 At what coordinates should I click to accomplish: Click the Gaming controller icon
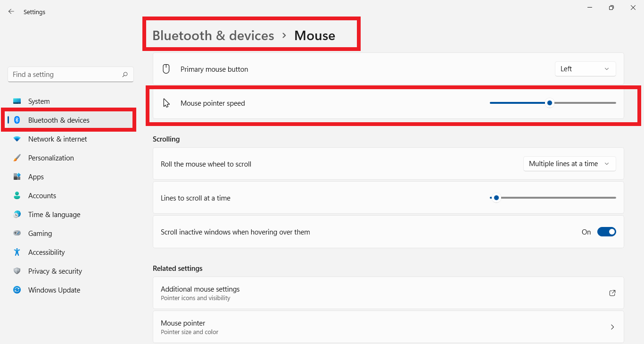[17, 234]
